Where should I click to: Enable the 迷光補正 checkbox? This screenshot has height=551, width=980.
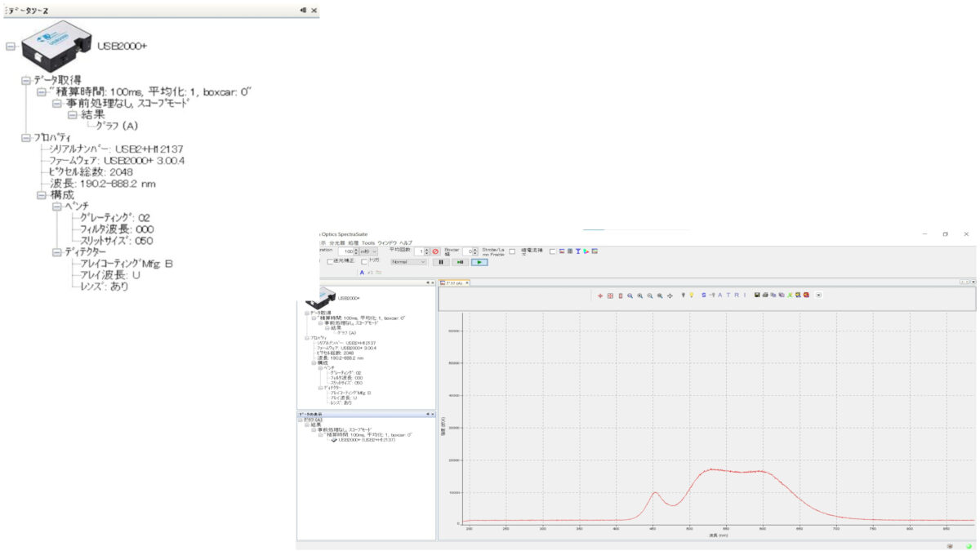coord(331,262)
